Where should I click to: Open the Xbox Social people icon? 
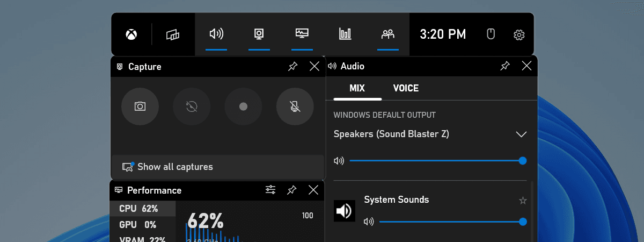click(x=388, y=34)
